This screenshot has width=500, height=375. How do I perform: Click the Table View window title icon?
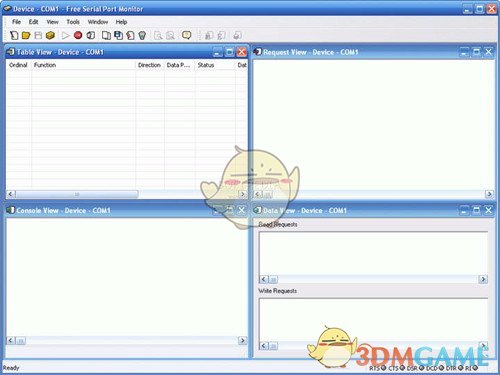click(x=11, y=52)
